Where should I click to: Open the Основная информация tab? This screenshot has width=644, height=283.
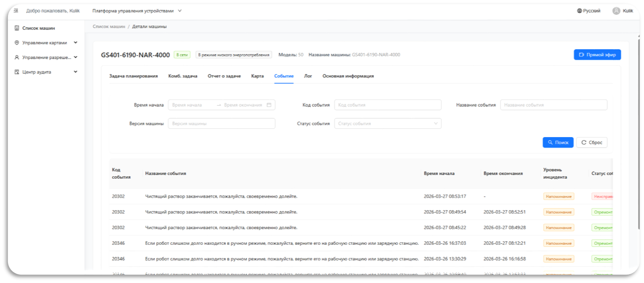coord(348,76)
